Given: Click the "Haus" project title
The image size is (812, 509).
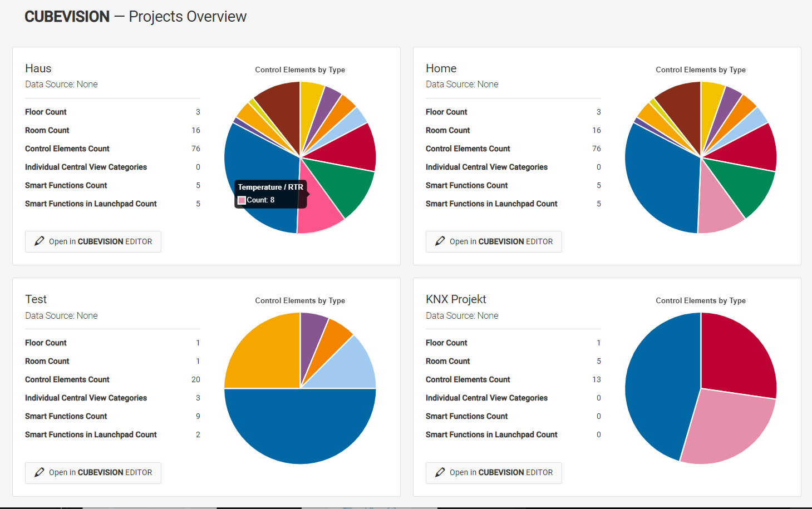Looking at the screenshot, I should (38, 68).
